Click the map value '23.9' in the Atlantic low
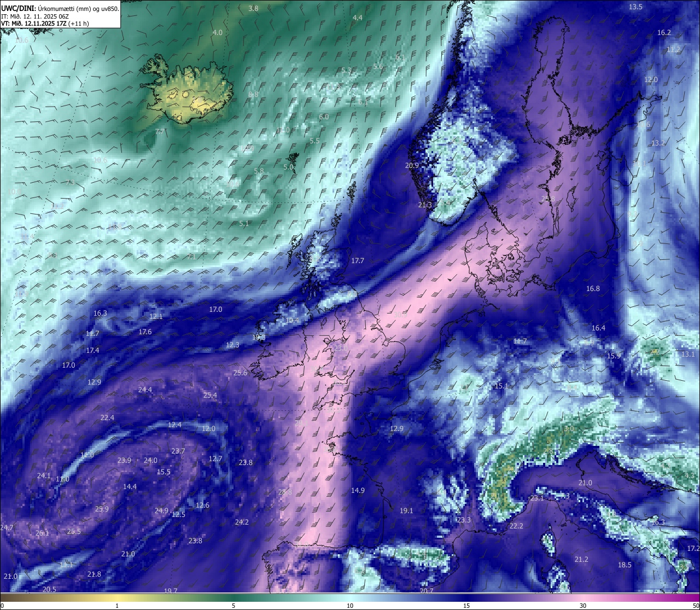Image resolution: width=700 pixels, height=610 pixels. (x=124, y=461)
